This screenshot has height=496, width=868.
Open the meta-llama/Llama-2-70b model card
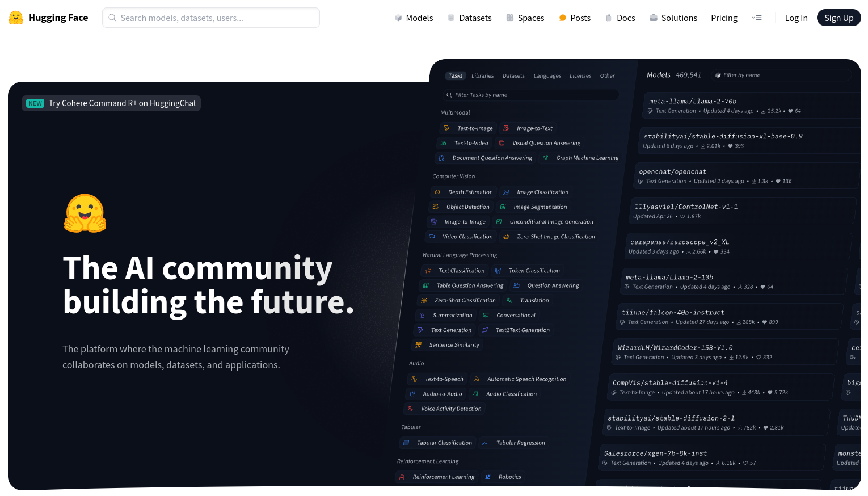click(x=693, y=102)
